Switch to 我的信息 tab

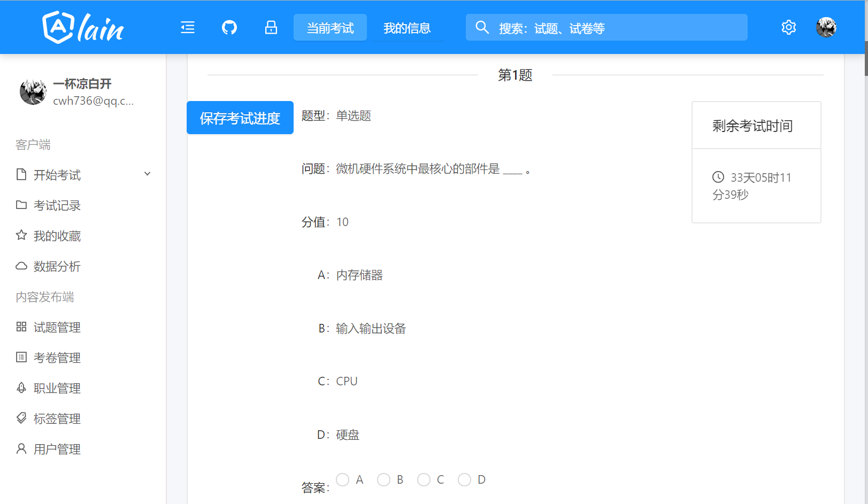click(406, 28)
